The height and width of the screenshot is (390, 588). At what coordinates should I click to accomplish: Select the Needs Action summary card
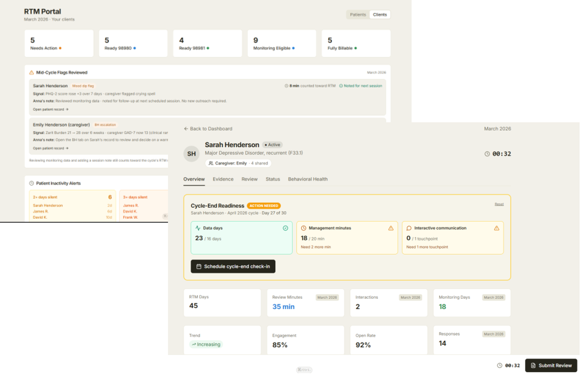click(59, 43)
